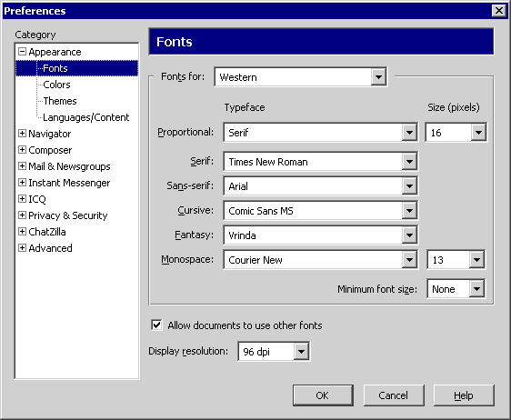
Task: Open the Proportional typeface dropdown
Action: coord(320,133)
